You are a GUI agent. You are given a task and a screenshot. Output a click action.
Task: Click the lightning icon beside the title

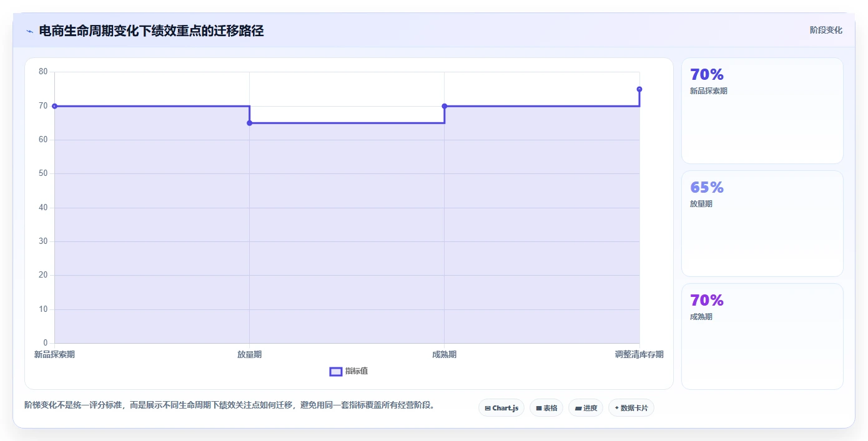(29, 31)
